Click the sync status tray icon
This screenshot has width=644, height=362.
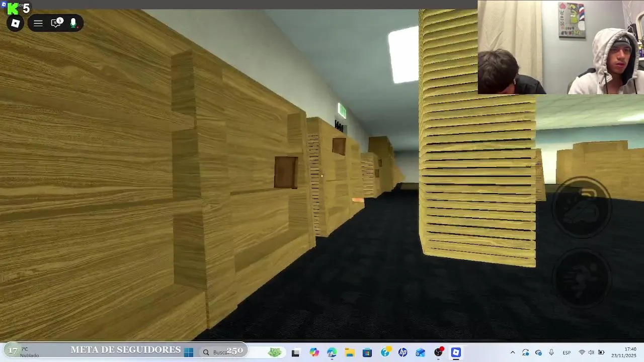coord(526,352)
